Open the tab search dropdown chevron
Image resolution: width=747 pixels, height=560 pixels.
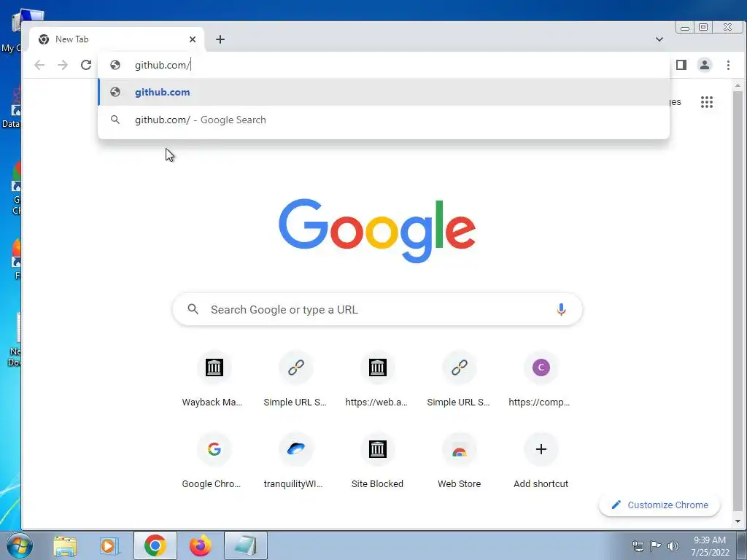659,39
